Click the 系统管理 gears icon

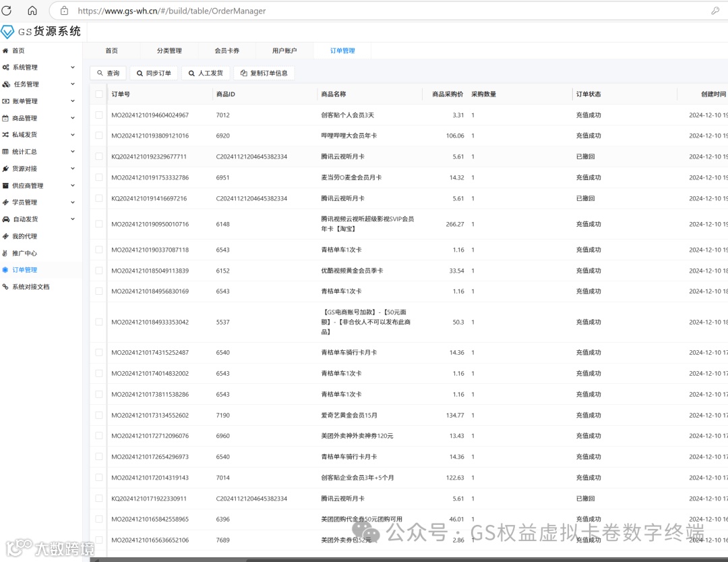pyautogui.click(x=5, y=67)
